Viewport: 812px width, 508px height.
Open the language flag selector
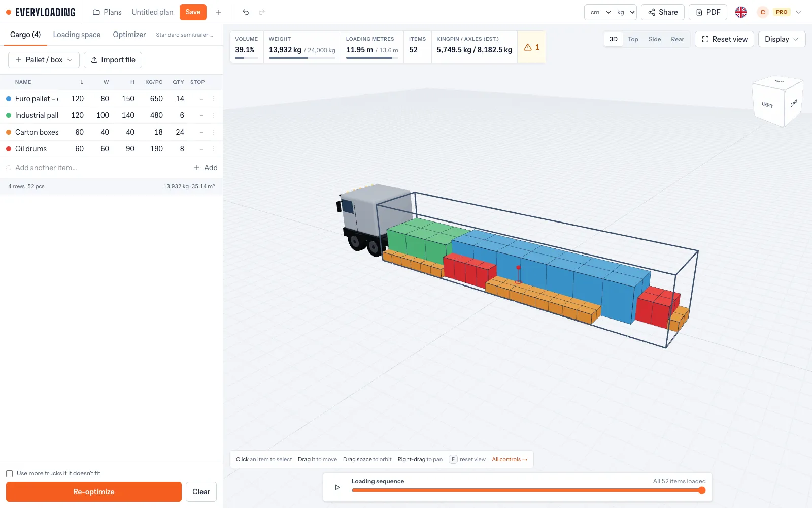741,12
